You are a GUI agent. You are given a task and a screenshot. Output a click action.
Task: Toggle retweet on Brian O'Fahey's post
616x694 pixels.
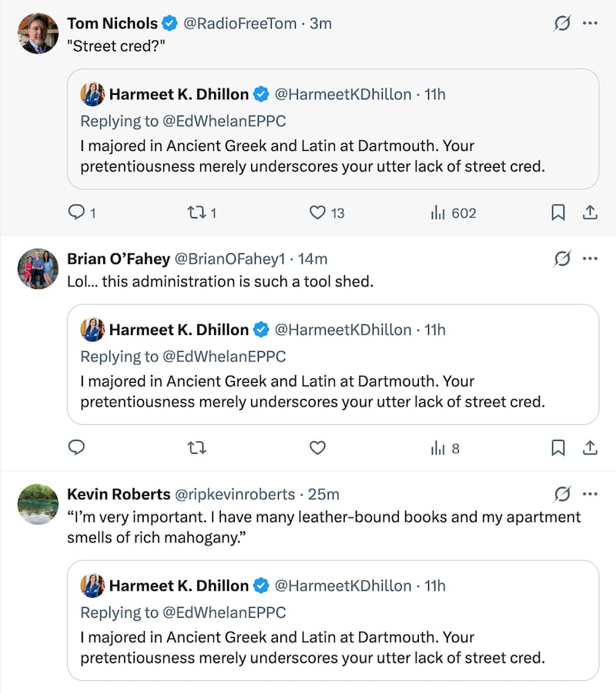(196, 447)
